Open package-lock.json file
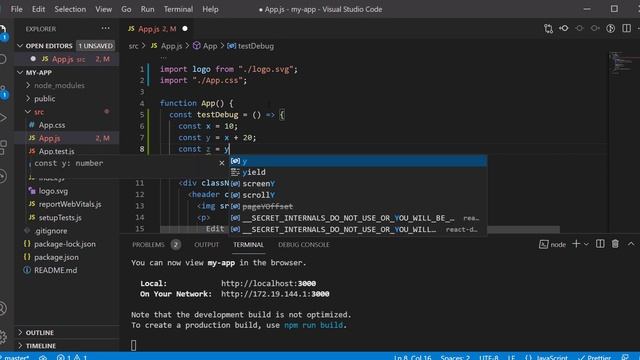Screen dimensions: 640x360 pyautogui.click(x=64, y=244)
